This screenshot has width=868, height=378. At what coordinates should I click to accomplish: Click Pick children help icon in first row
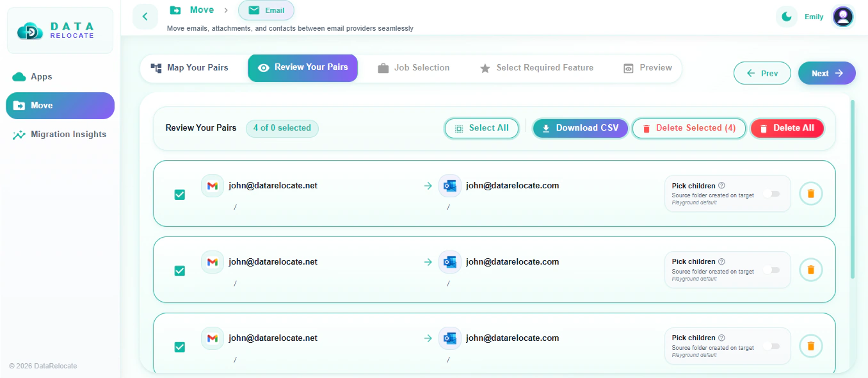pos(721,186)
